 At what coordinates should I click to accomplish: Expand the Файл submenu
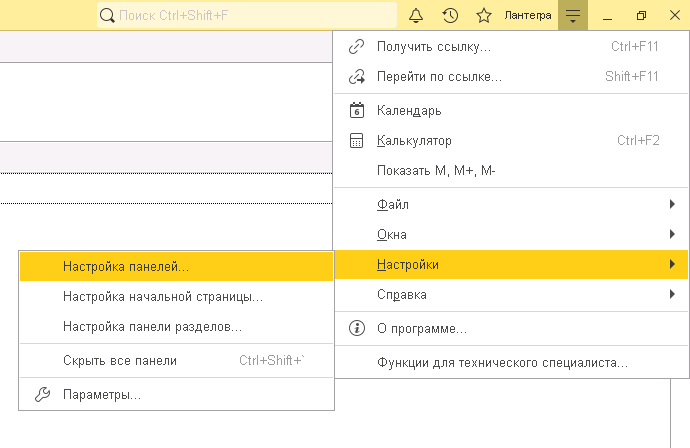click(x=510, y=205)
